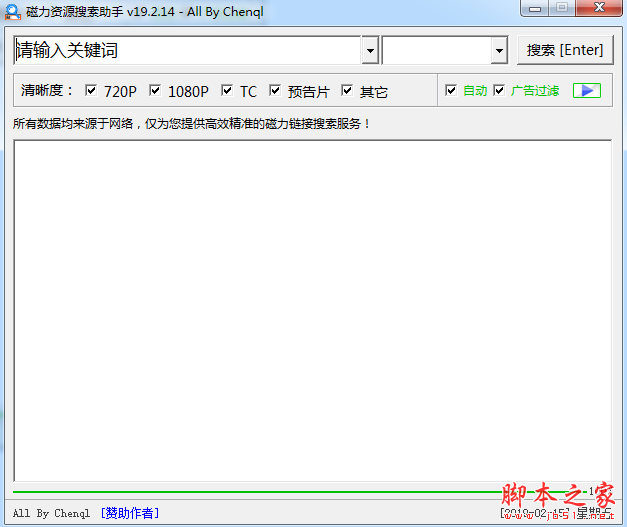Open the keyword history dropdown arrow
Viewport: 627px width, 527px height.
coord(370,50)
